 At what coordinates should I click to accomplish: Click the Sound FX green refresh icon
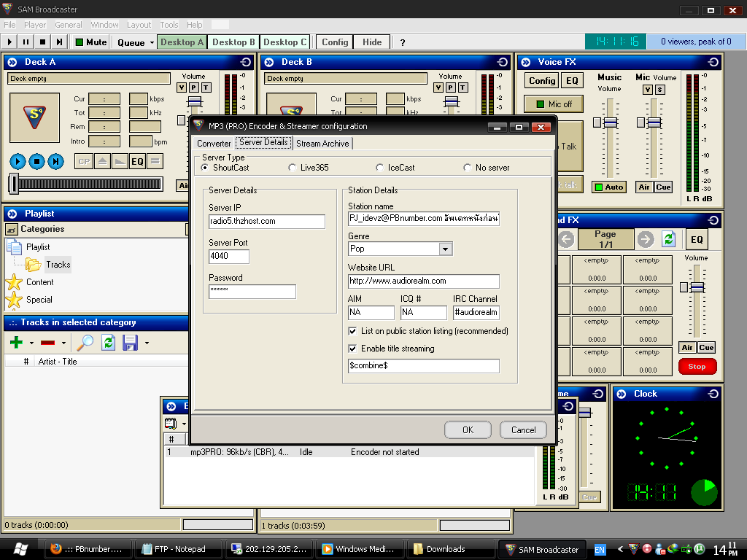(x=668, y=238)
